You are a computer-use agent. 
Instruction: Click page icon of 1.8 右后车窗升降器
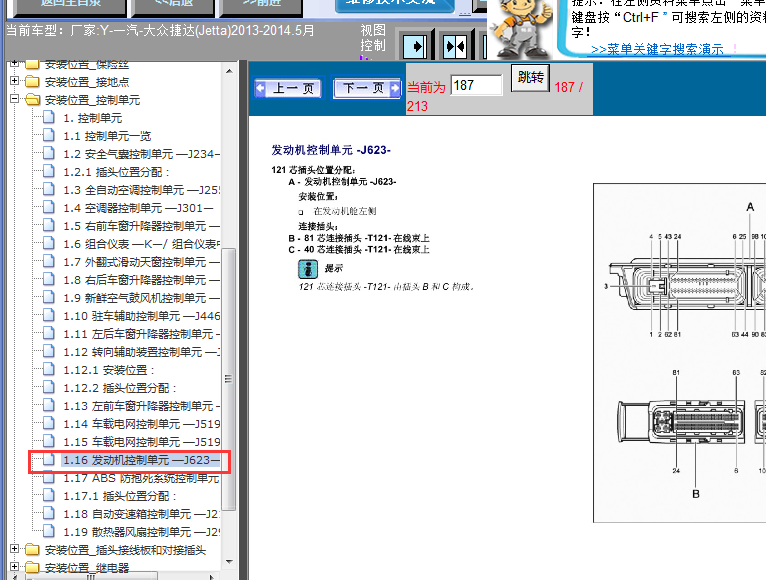click(49, 279)
